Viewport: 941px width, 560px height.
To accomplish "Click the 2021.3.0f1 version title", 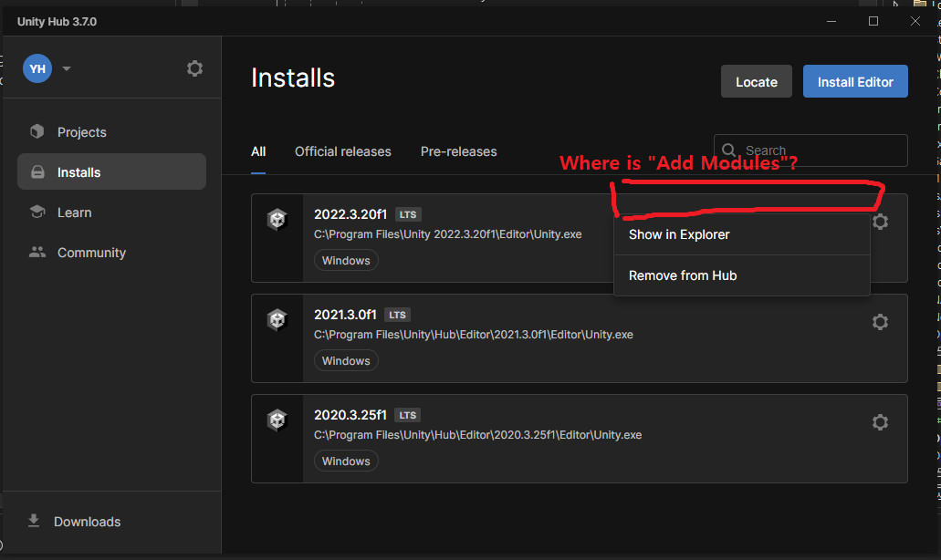I will click(x=345, y=314).
